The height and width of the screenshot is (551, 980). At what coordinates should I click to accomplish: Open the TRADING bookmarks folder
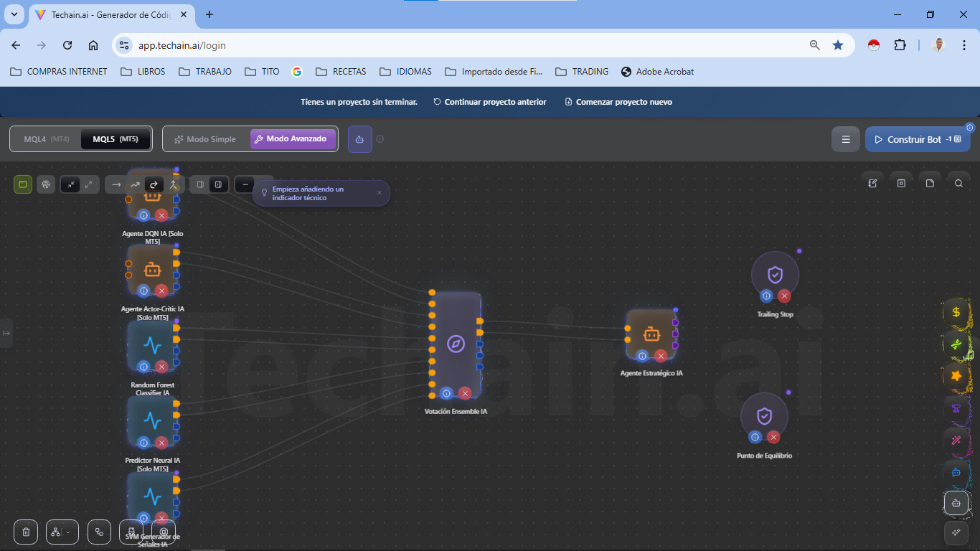582,72
